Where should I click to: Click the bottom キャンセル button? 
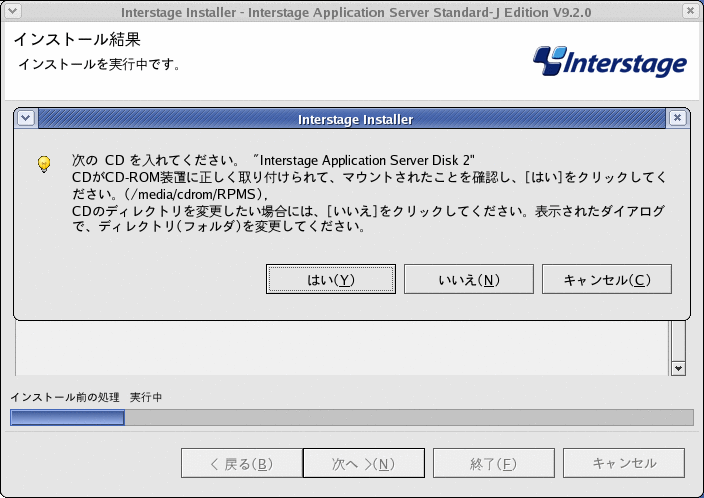[x=624, y=463]
